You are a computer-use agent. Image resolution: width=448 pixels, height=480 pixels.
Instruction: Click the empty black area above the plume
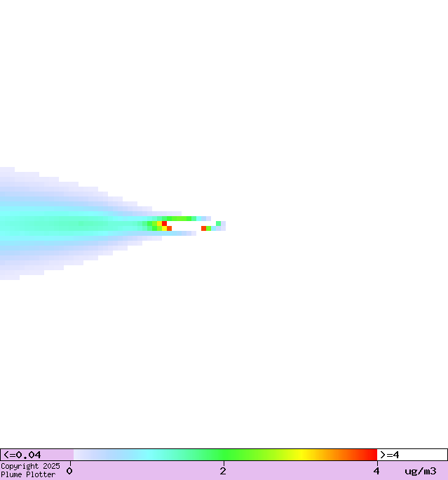tap(224, 84)
